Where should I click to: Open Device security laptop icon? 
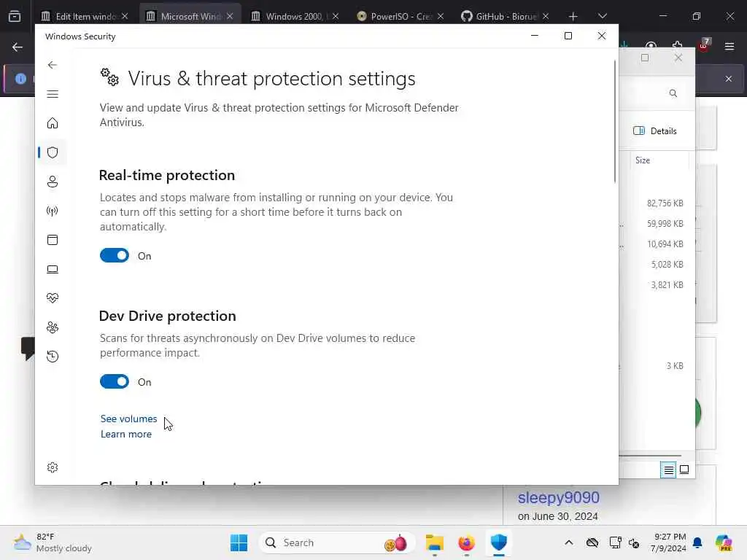click(x=53, y=269)
